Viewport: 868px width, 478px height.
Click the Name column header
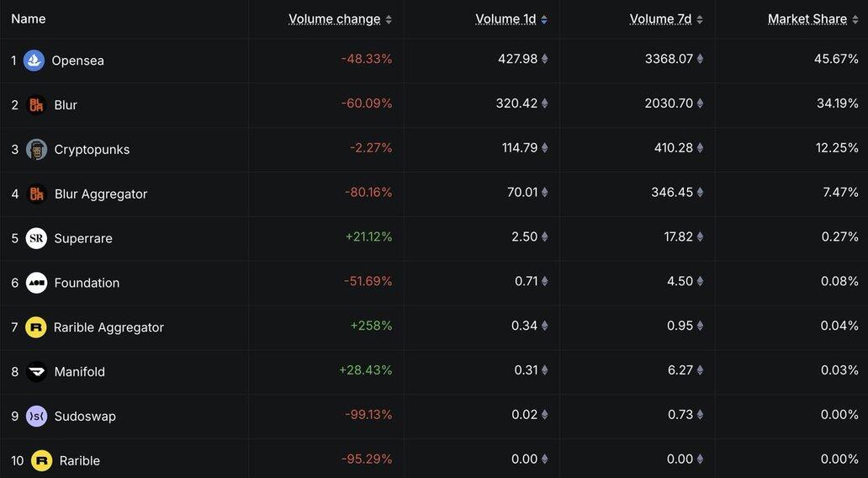(29, 19)
